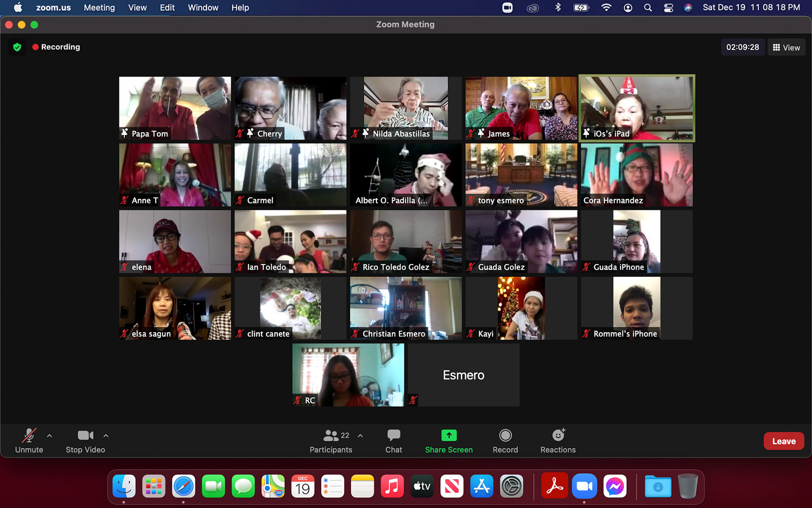This screenshot has height=508, width=812.
Task: Click the Zoom menu bar status icon
Action: pyautogui.click(x=507, y=8)
